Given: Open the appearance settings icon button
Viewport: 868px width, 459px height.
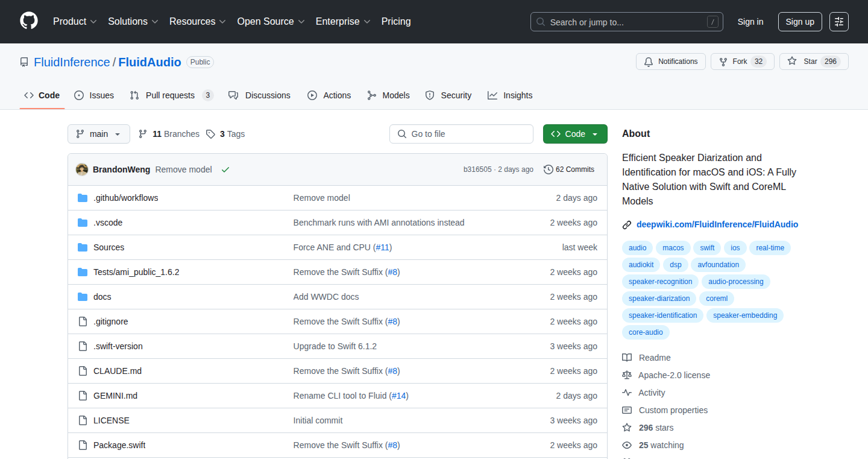Looking at the screenshot, I should pyautogui.click(x=839, y=22).
